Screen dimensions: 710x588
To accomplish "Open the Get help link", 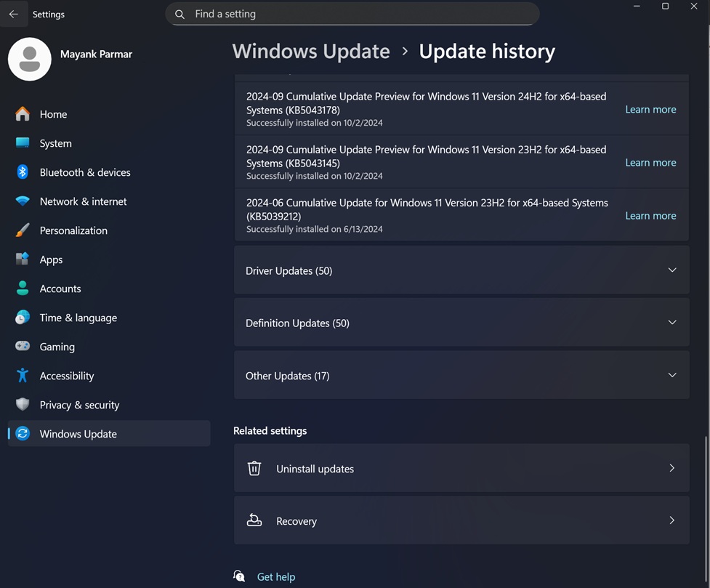I will [276, 577].
